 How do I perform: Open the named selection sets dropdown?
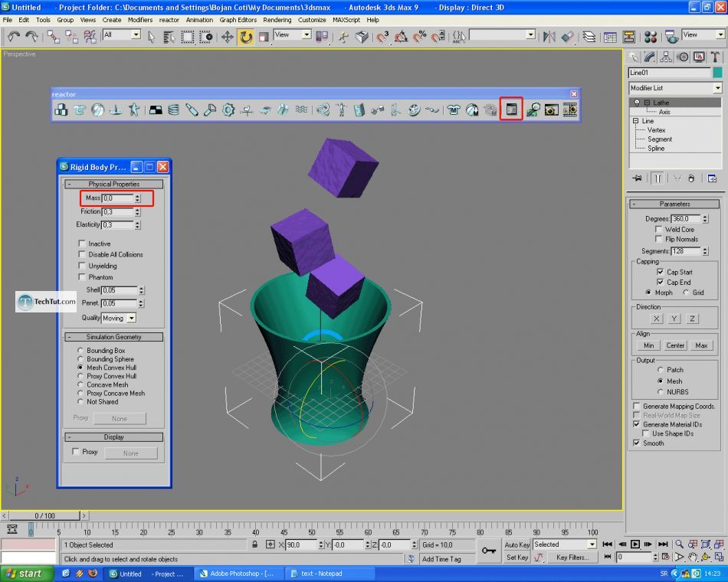[x=503, y=34]
